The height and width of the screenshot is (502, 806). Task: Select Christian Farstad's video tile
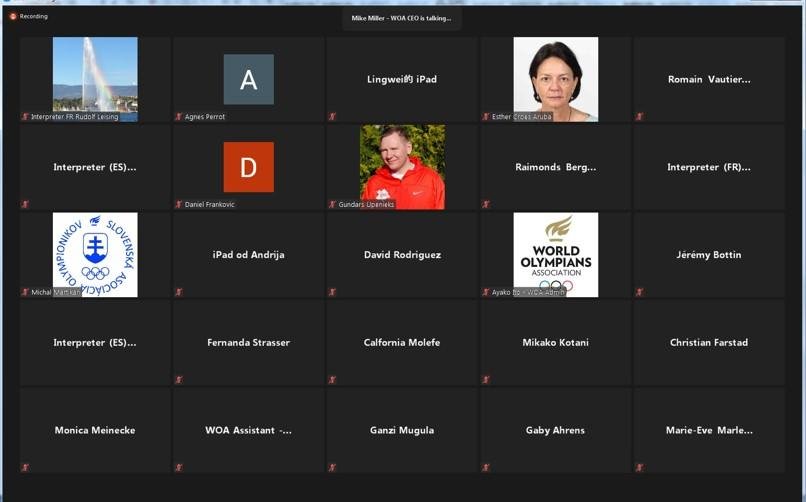[709, 342]
